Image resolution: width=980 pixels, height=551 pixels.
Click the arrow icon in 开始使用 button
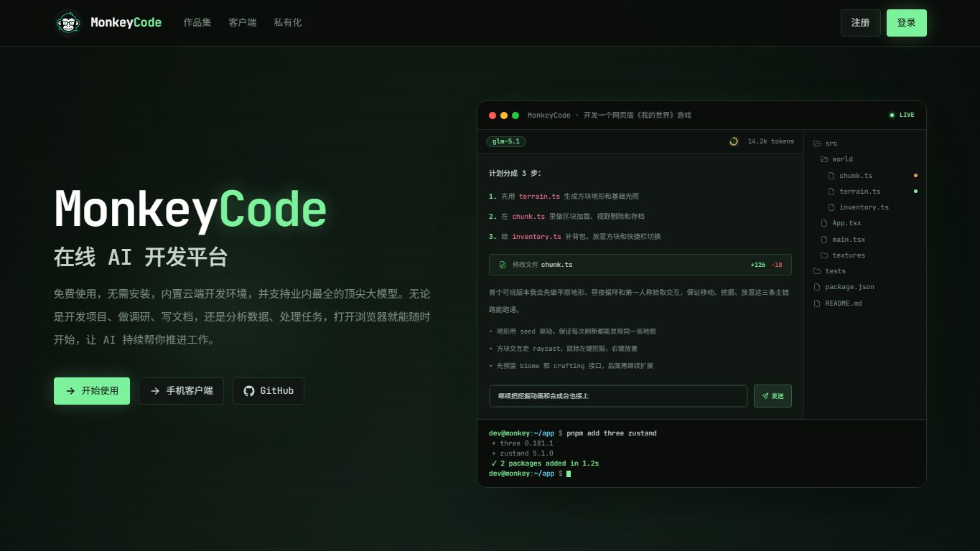click(x=70, y=391)
